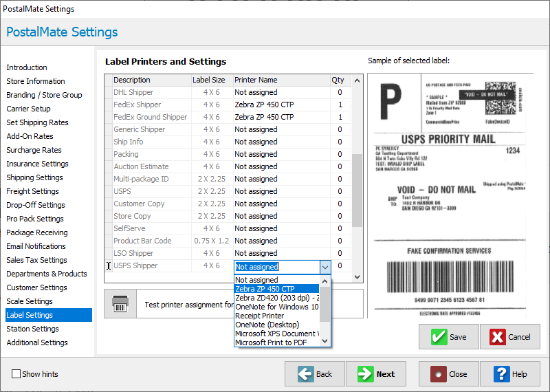Pick OneNote (Desktop) printer option
Image resolution: width=550 pixels, height=392 pixels.
click(276, 325)
